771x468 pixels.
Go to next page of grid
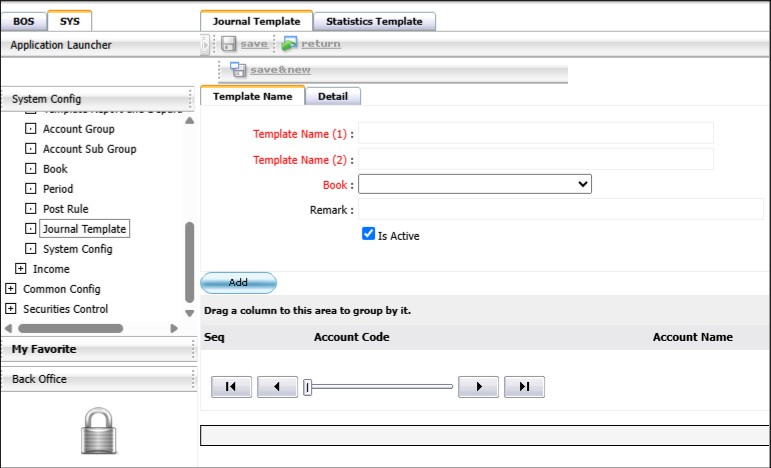478,387
